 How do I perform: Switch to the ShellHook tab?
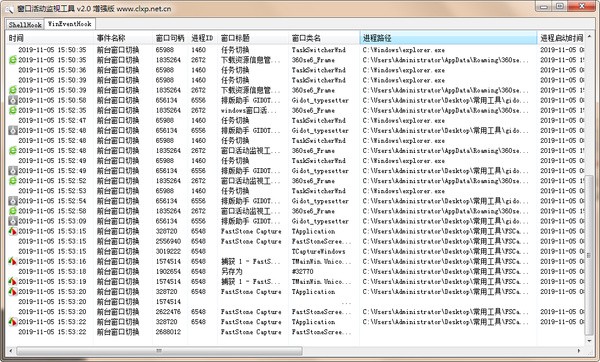pyautogui.click(x=25, y=24)
